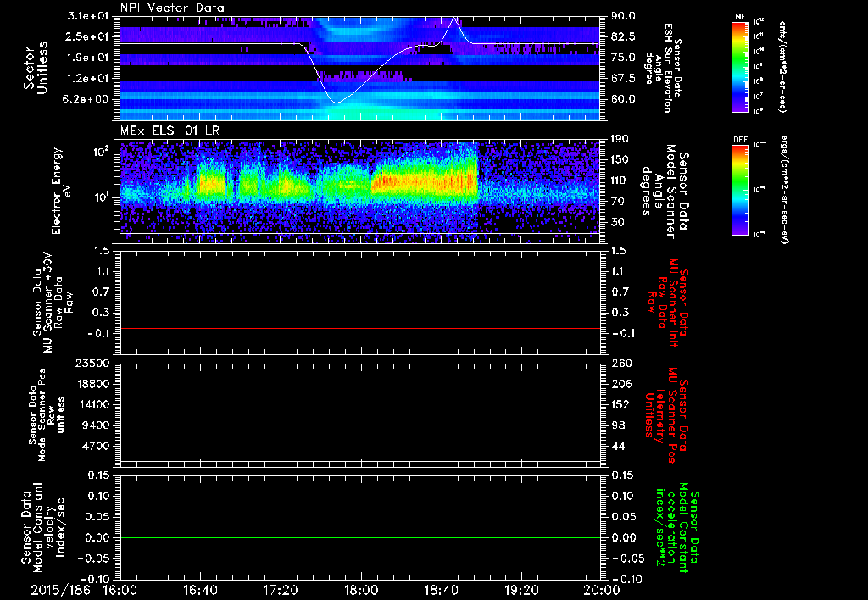The width and height of the screenshot is (868, 600).
Task: Click the green line in velocity panel
Action: (360, 537)
